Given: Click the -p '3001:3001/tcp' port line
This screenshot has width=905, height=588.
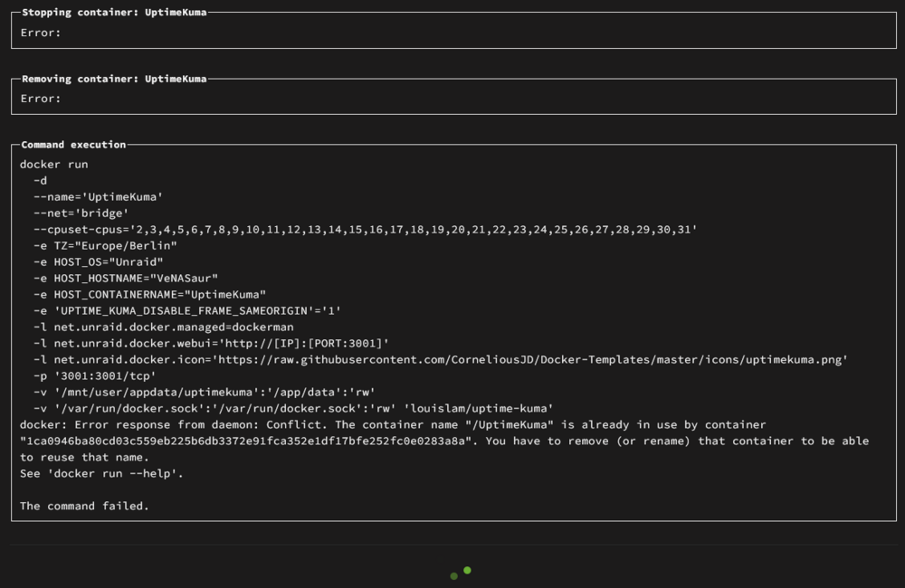Looking at the screenshot, I should point(95,375).
